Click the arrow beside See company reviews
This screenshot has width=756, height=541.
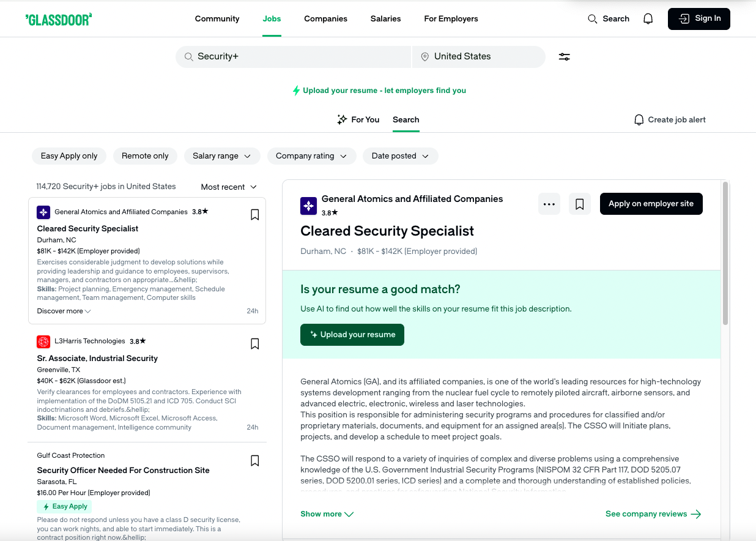pyautogui.click(x=696, y=514)
